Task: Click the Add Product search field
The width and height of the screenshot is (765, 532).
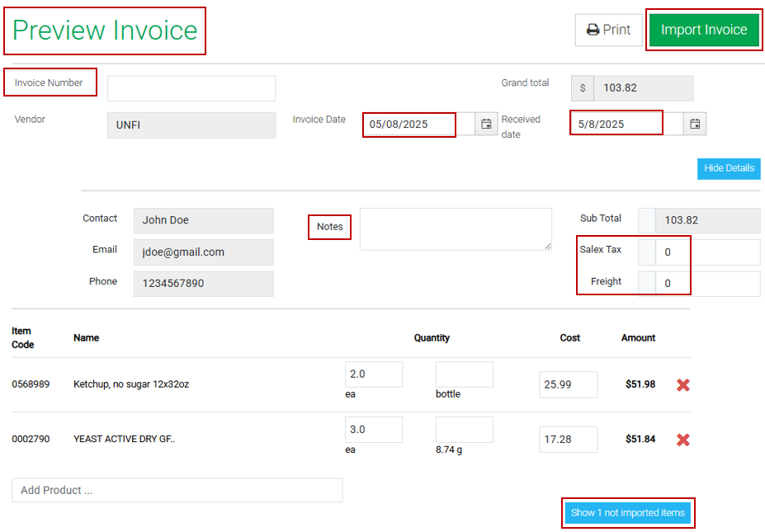Action: 177,490
